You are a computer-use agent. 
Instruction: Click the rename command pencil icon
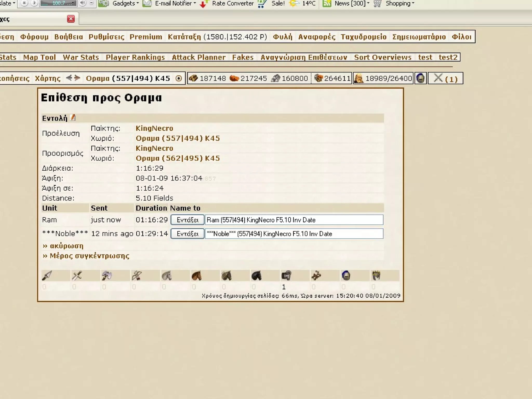pyautogui.click(x=73, y=118)
